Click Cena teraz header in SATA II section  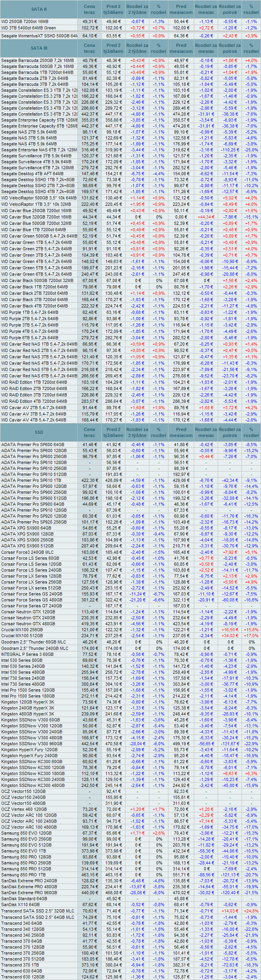pyautogui.click(x=89, y=9)
